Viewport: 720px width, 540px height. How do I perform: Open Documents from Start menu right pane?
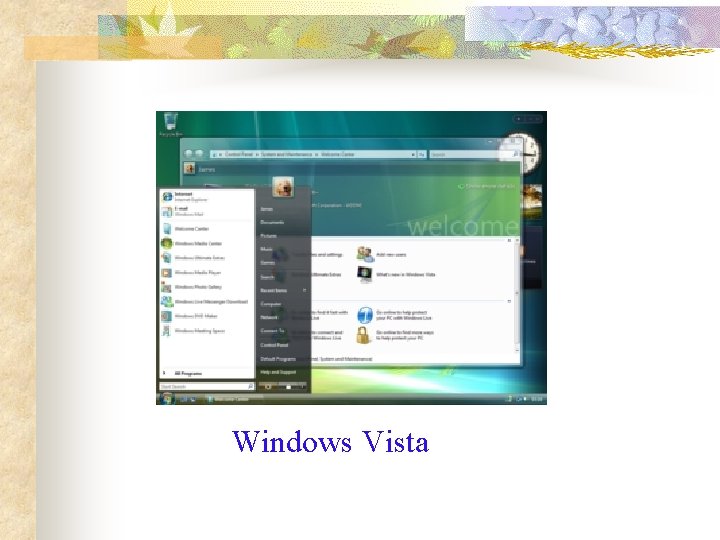[272, 222]
